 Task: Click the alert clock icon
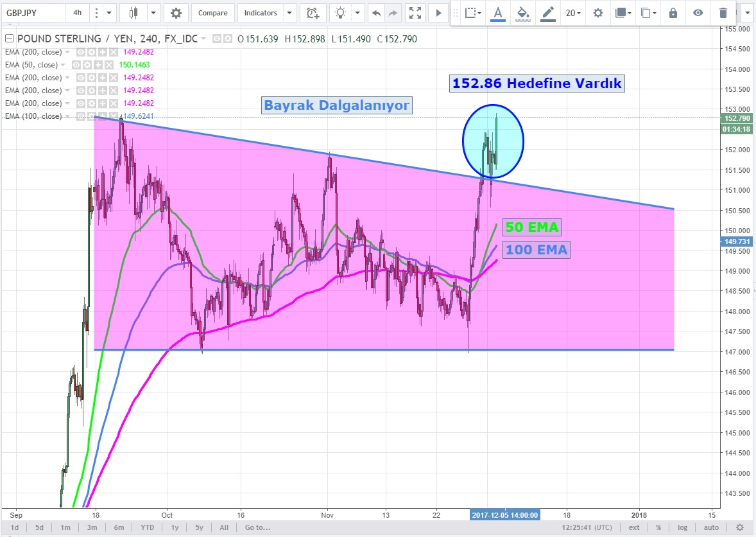[313, 13]
